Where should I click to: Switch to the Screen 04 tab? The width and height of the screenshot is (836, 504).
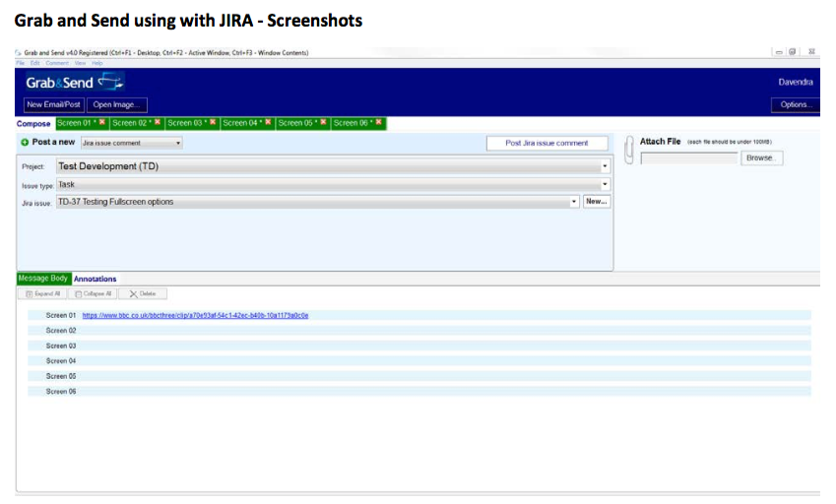[242, 123]
